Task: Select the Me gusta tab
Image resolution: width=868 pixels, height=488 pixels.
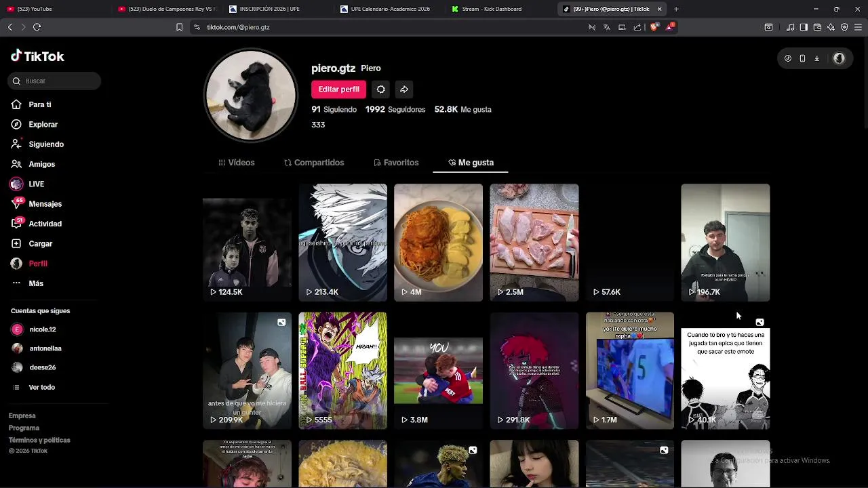Action: [x=471, y=163]
